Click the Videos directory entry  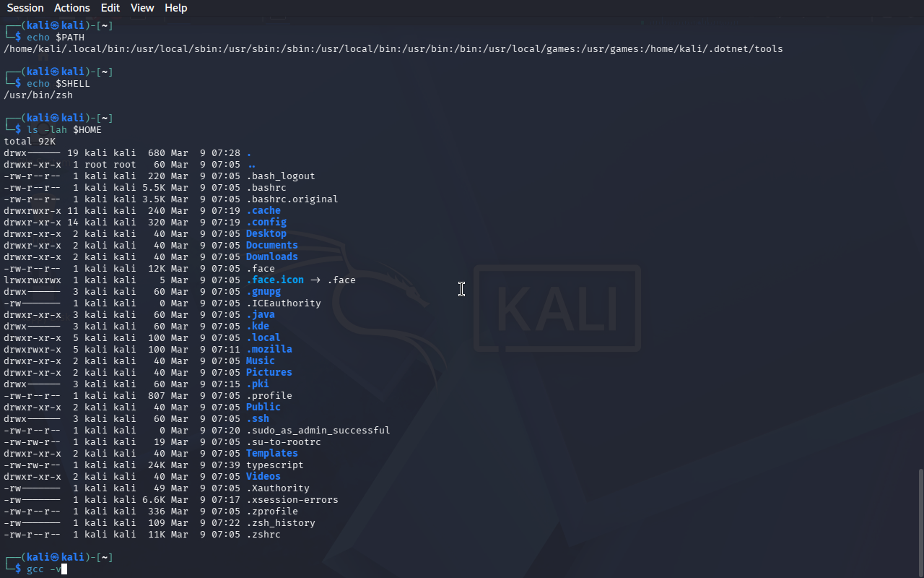point(263,477)
